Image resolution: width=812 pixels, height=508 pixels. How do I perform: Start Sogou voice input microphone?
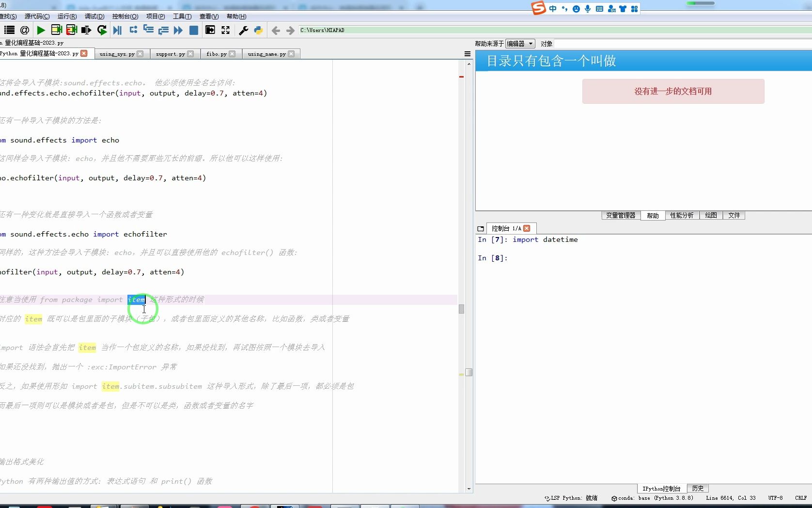(x=588, y=9)
